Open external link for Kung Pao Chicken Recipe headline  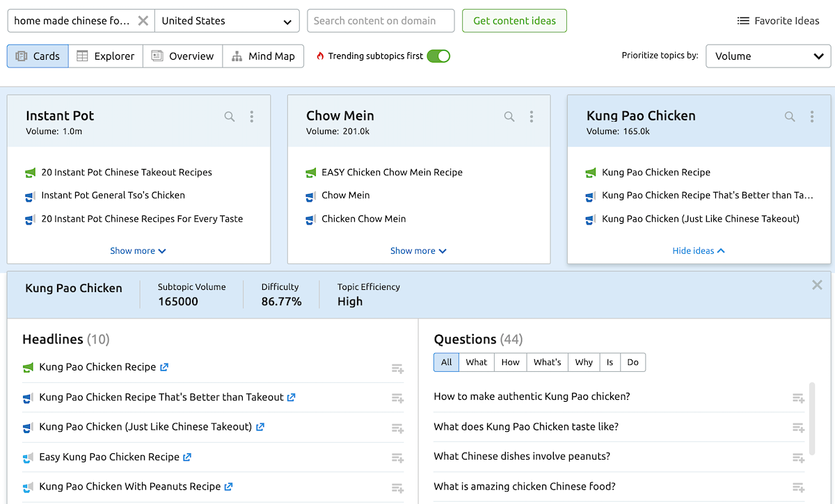tap(164, 367)
